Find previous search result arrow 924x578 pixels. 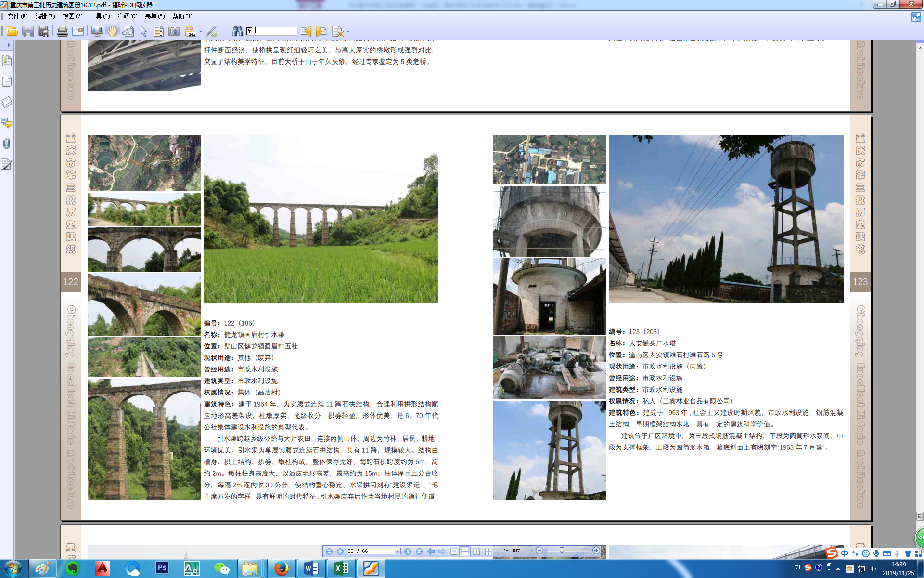(x=306, y=31)
